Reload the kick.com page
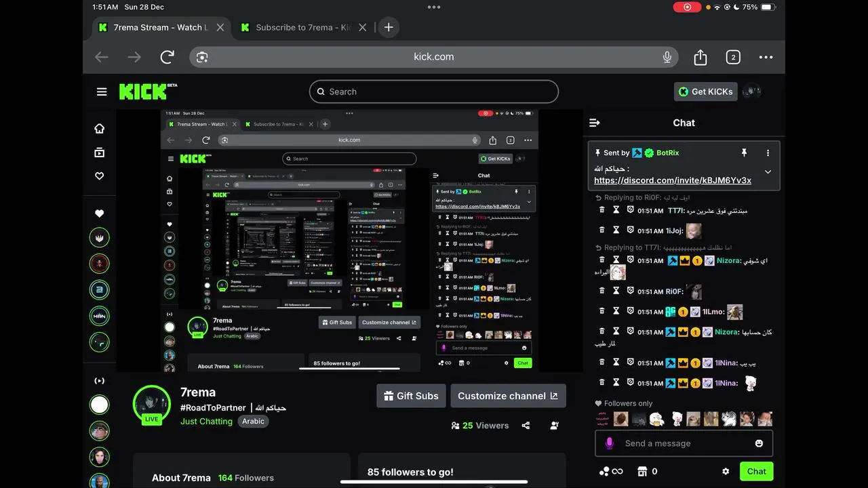The image size is (868, 488). [167, 58]
